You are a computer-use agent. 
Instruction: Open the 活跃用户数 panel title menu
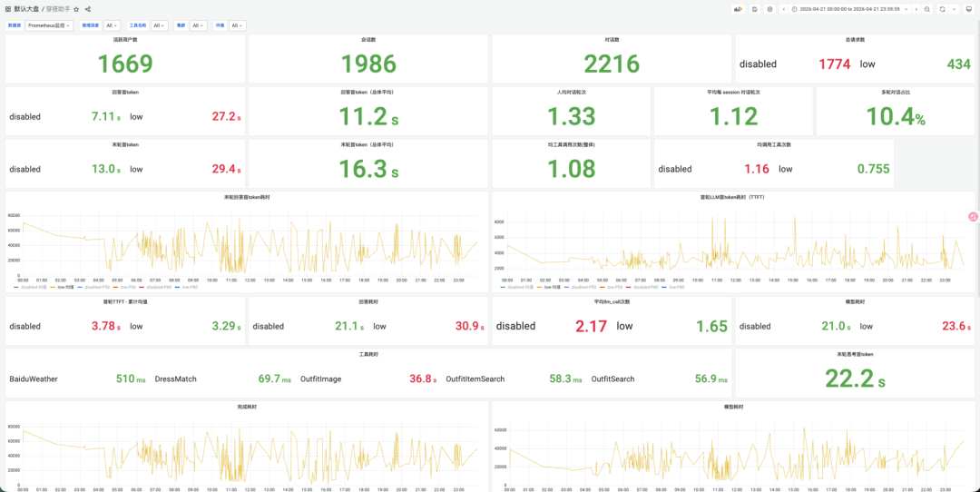(x=125, y=39)
